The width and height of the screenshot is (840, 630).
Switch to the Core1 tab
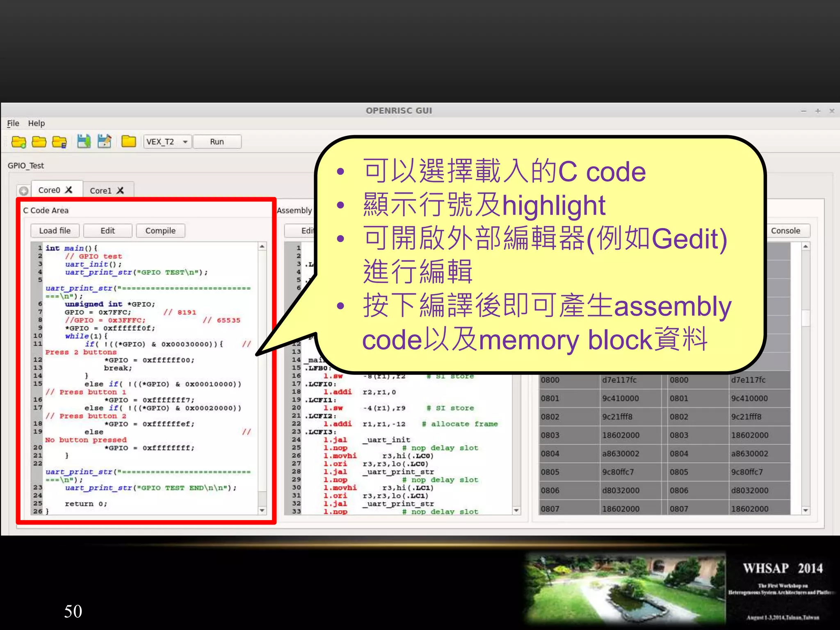click(x=100, y=191)
